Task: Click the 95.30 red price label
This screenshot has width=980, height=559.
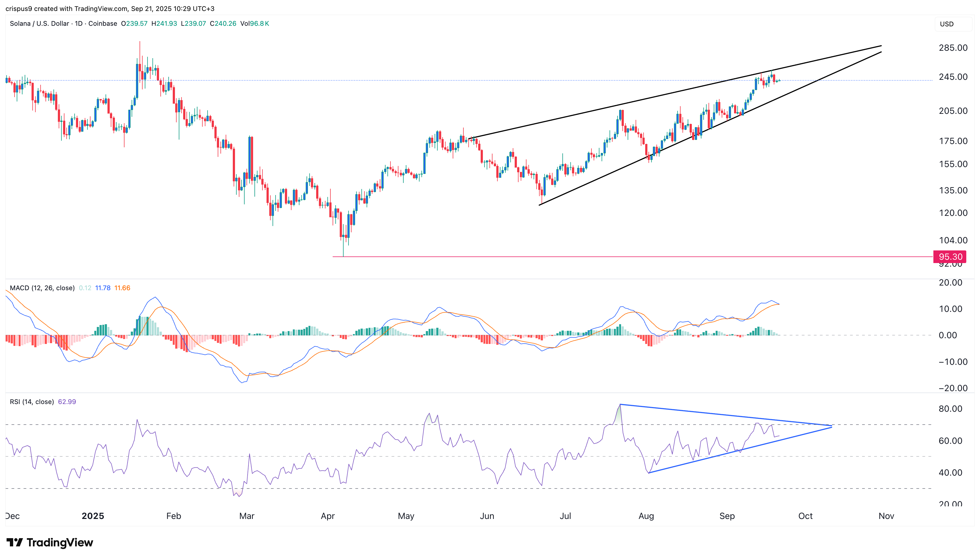Action: point(950,256)
